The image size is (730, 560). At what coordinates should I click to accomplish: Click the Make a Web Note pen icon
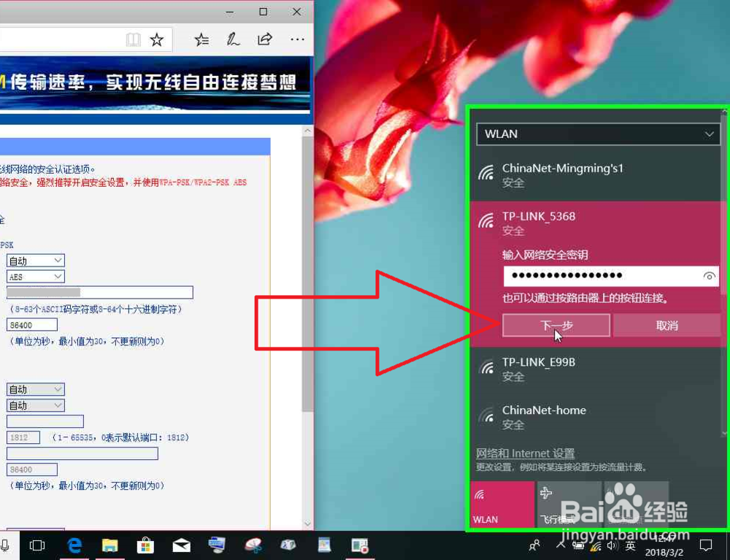tap(233, 39)
